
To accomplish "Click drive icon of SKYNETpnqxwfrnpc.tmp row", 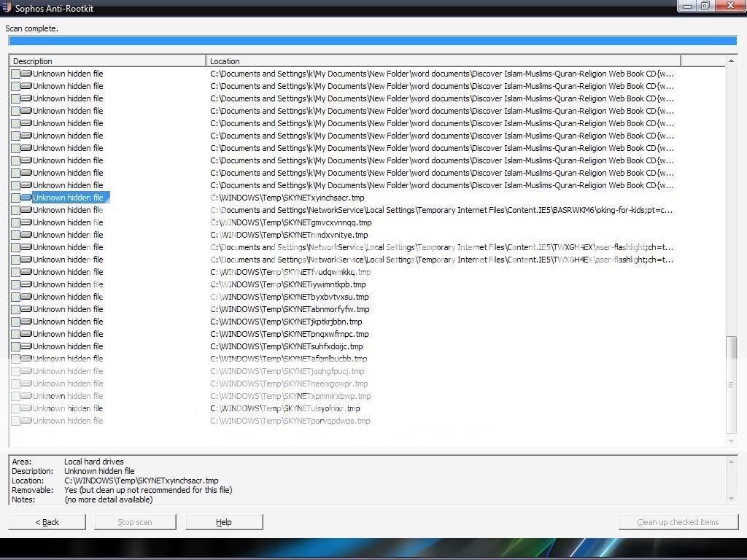I will pyautogui.click(x=26, y=334).
